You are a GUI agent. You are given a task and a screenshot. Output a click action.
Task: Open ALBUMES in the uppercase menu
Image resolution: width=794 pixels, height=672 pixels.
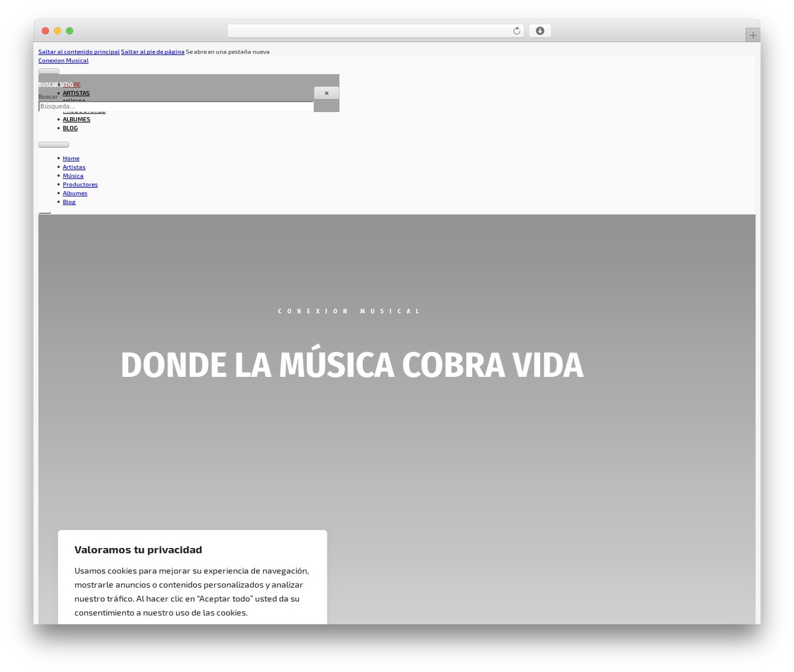pyautogui.click(x=76, y=119)
